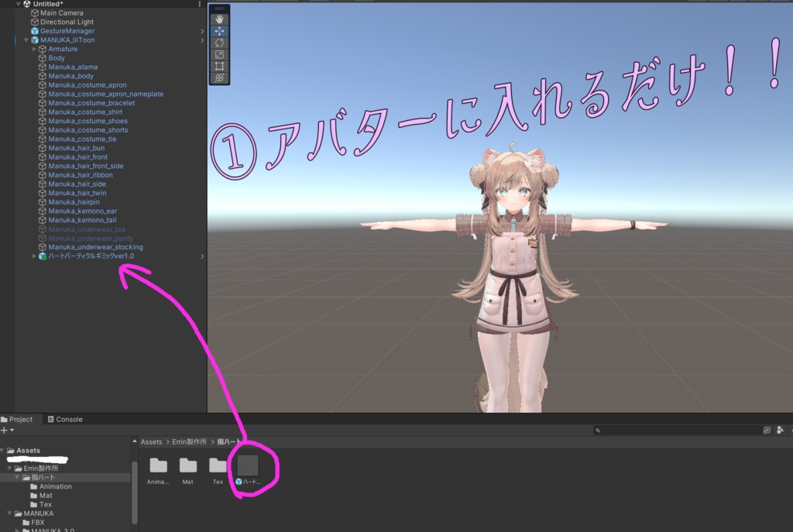Select Manuka_body in the hierarchy
This screenshot has height=532, width=793.
click(70, 77)
